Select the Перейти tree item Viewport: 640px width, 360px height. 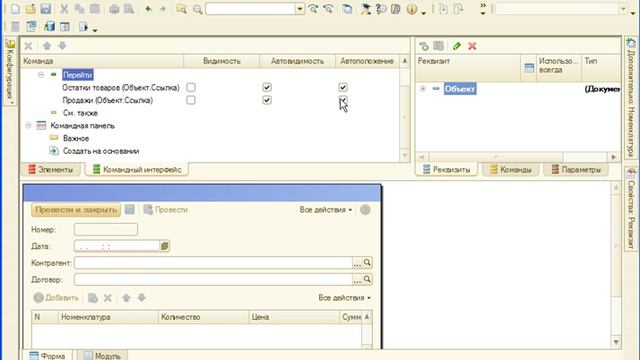78,75
